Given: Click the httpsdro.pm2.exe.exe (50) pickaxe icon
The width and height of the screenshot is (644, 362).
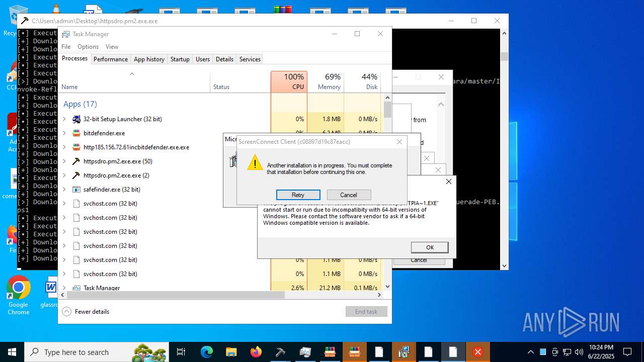Looking at the screenshot, I should [76, 161].
